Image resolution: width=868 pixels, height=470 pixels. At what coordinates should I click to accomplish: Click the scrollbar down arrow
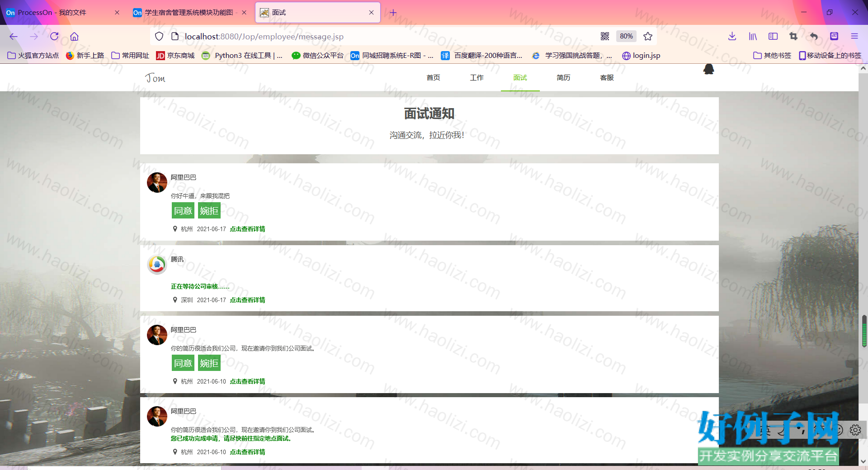coord(863,461)
